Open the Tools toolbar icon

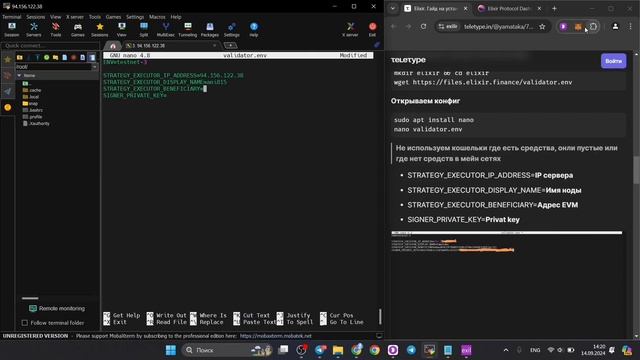(56, 30)
